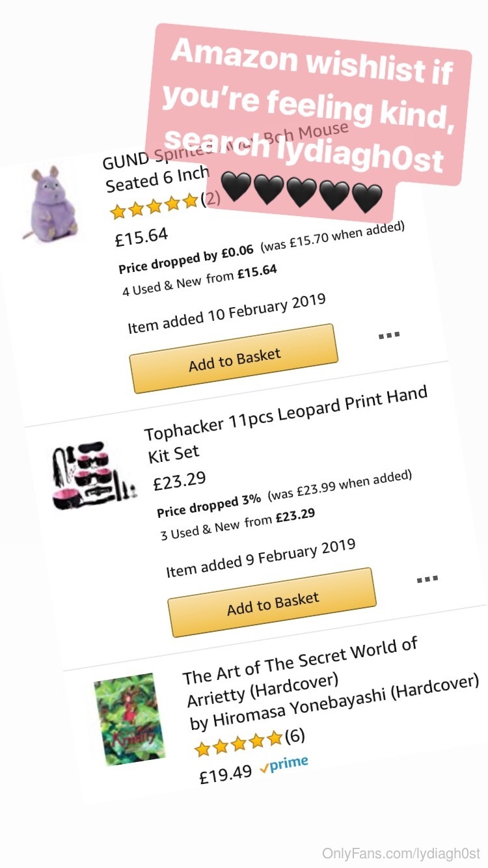The image size is (488, 868).
Task: Open more options for the Tophacker kit item
Action: click(427, 578)
